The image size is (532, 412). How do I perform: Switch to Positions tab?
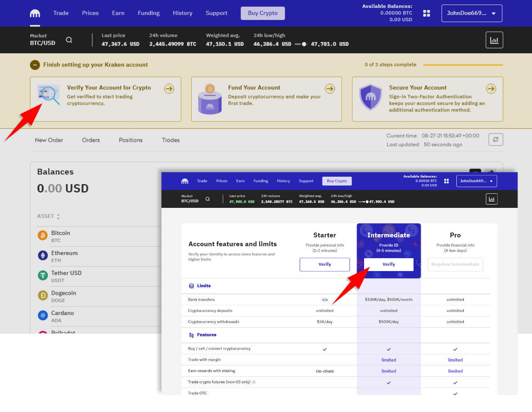pyautogui.click(x=131, y=140)
